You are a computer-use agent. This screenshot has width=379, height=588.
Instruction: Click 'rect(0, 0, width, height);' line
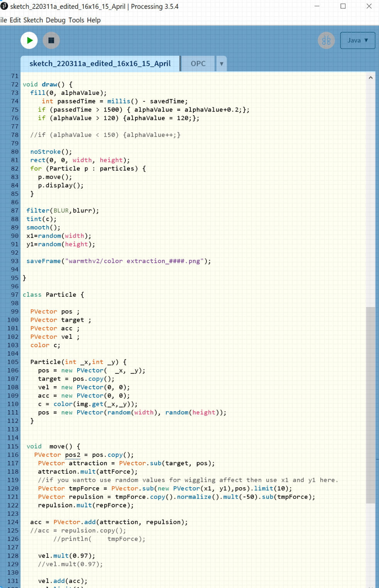coord(80,161)
